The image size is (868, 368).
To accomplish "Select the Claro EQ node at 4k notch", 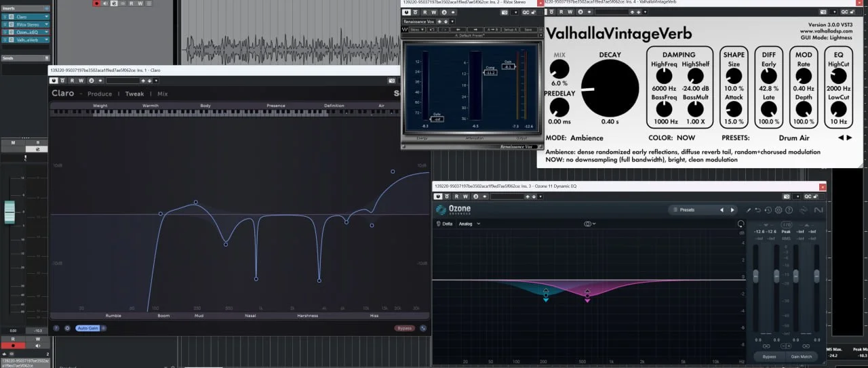I will coord(319,280).
